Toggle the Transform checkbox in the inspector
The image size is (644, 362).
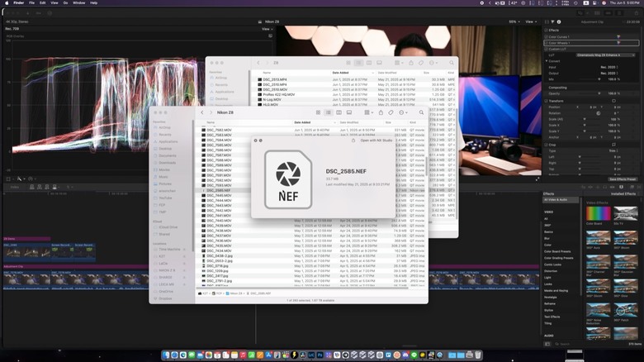(546, 101)
